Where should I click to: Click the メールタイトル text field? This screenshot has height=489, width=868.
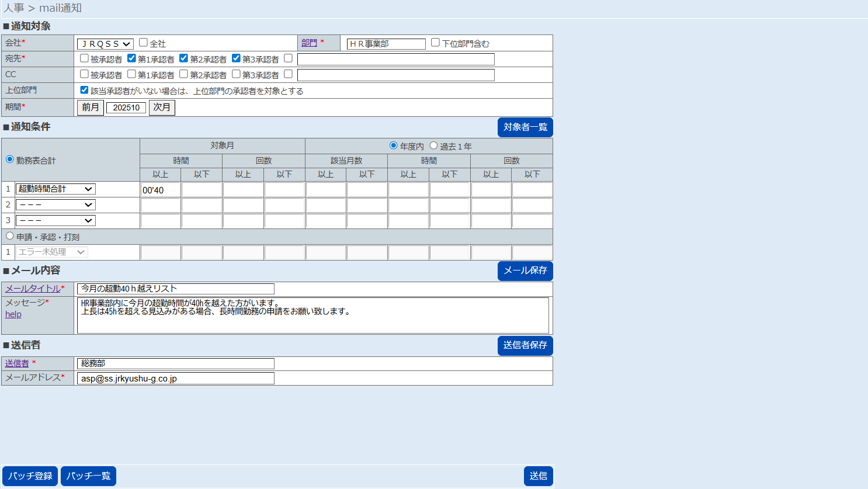click(x=175, y=289)
